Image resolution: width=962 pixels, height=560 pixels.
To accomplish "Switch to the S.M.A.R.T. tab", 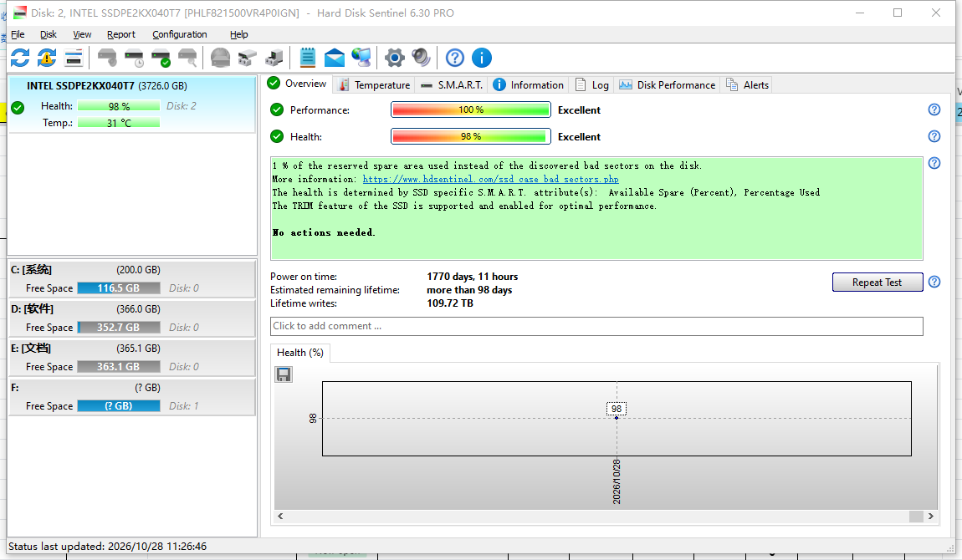I will tap(453, 85).
